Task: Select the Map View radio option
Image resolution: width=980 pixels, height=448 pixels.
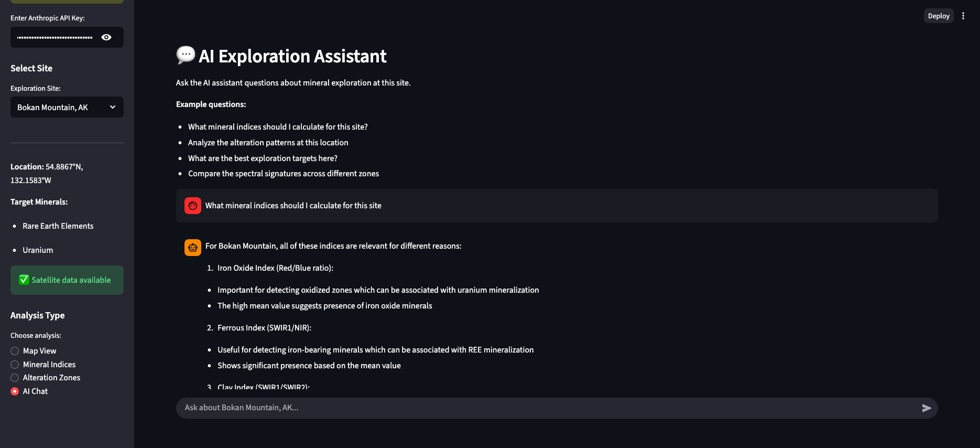Action: 15,351
